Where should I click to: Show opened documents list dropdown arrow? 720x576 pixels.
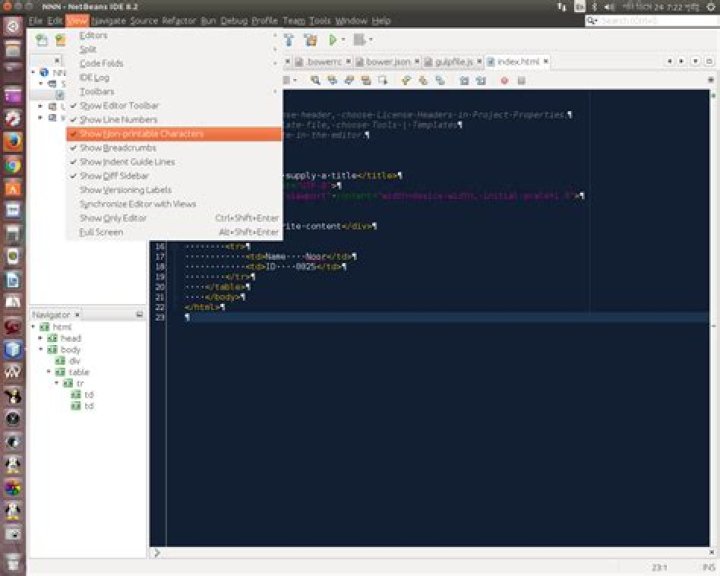coord(696,61)
